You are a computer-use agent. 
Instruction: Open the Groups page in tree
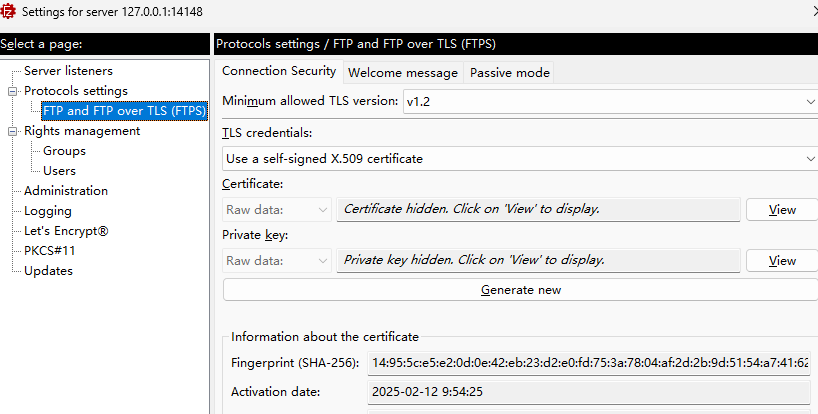64,151
